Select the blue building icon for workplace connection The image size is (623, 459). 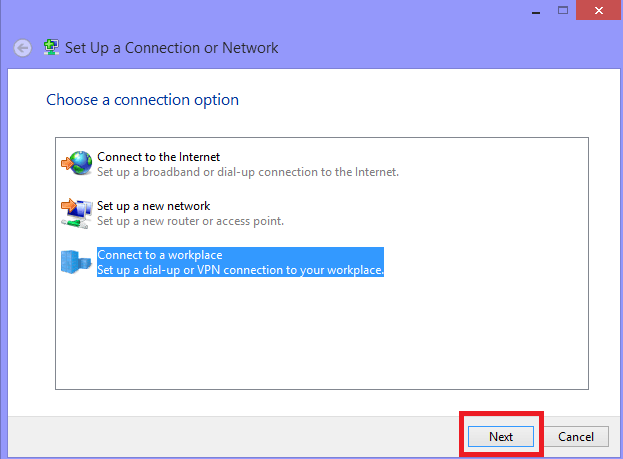(x=76, y=262)
